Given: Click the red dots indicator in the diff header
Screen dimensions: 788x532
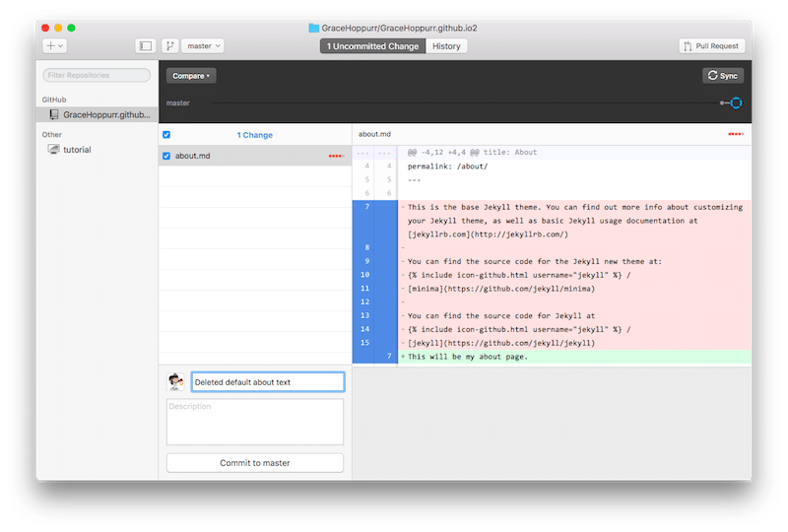Looking at the screenshot, I should 735,134.
